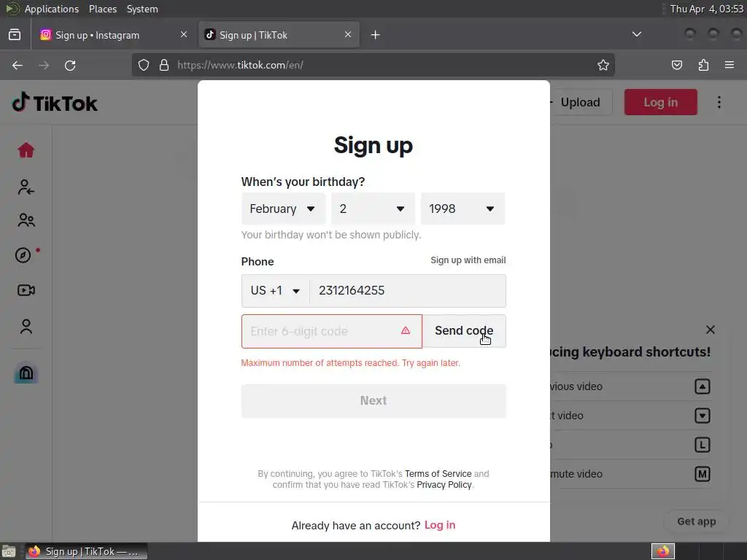
Task: Click the Send code button
Action: [x=464, y=331]
